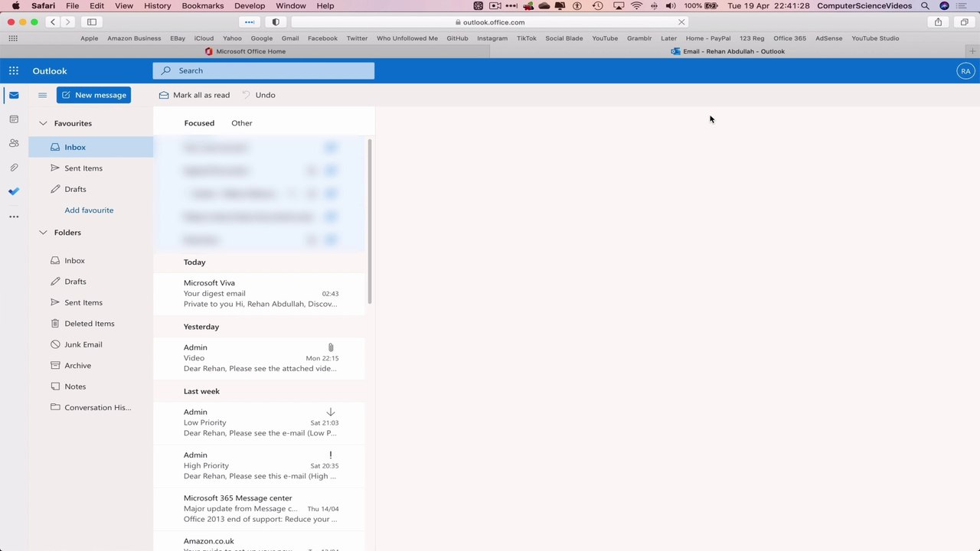Open the YouTube Studio bookmark
The image size is (980, 551).
(x=875, y=38)
